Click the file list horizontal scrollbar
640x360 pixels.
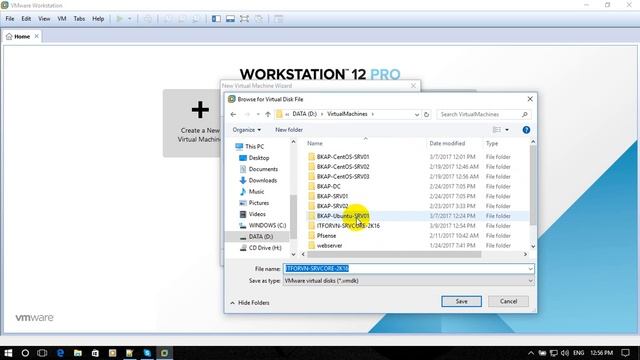pos(394,254)
